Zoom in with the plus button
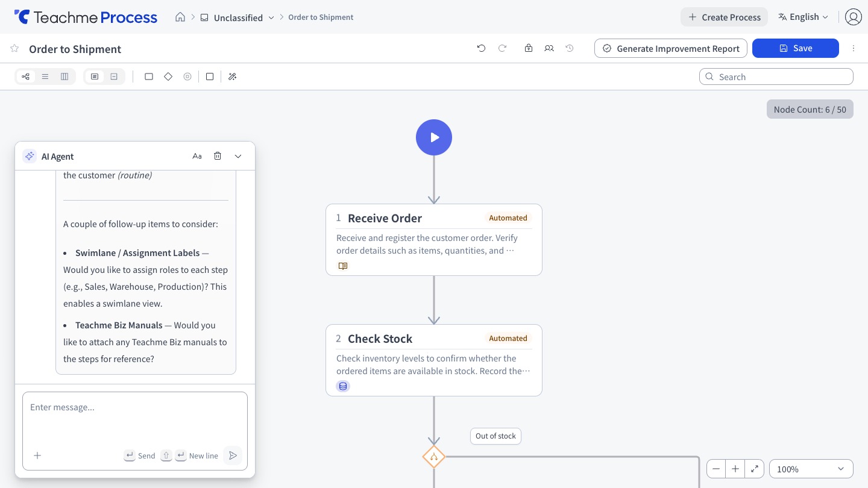868x488 pixels. click(735, 469)
